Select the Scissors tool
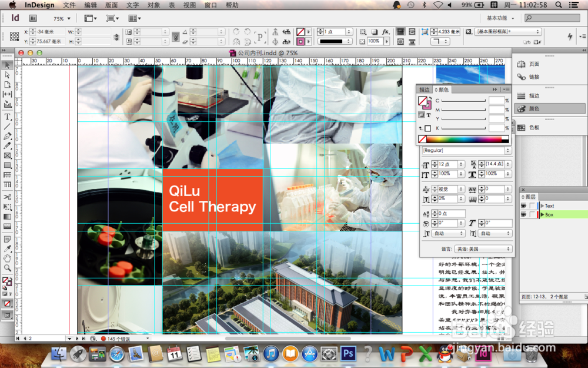 (7, 197)
